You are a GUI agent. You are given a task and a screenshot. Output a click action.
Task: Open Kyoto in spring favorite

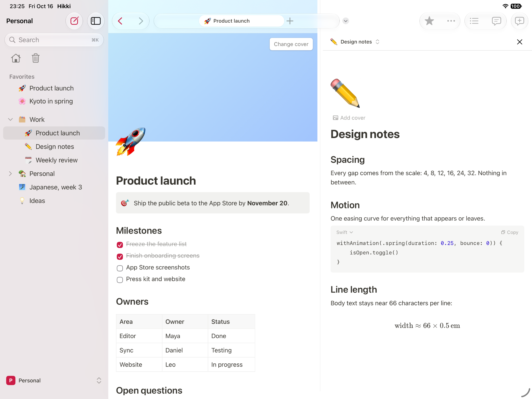pyautogui.click(x=54, y=101)
